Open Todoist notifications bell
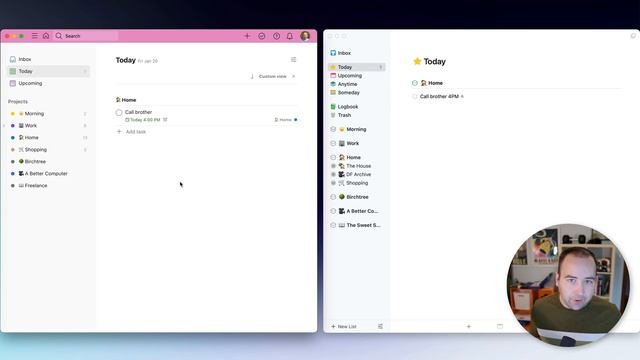 tap(290, 36)
